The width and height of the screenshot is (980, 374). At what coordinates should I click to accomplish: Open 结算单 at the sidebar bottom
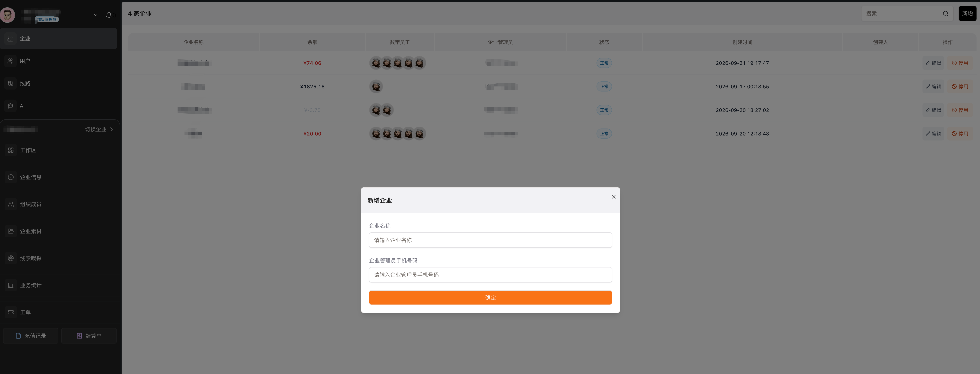coord(89,336)
